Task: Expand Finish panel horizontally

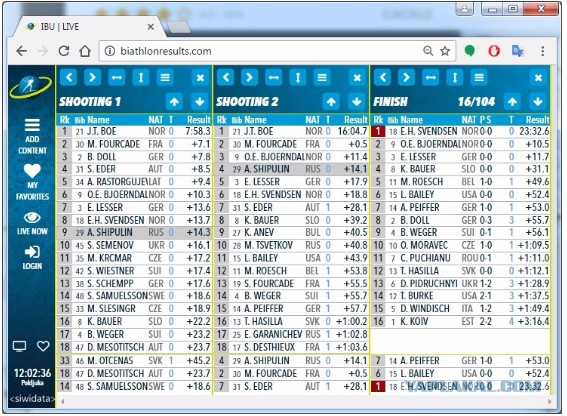Action: pyautogui.click(x=431, y=77)
